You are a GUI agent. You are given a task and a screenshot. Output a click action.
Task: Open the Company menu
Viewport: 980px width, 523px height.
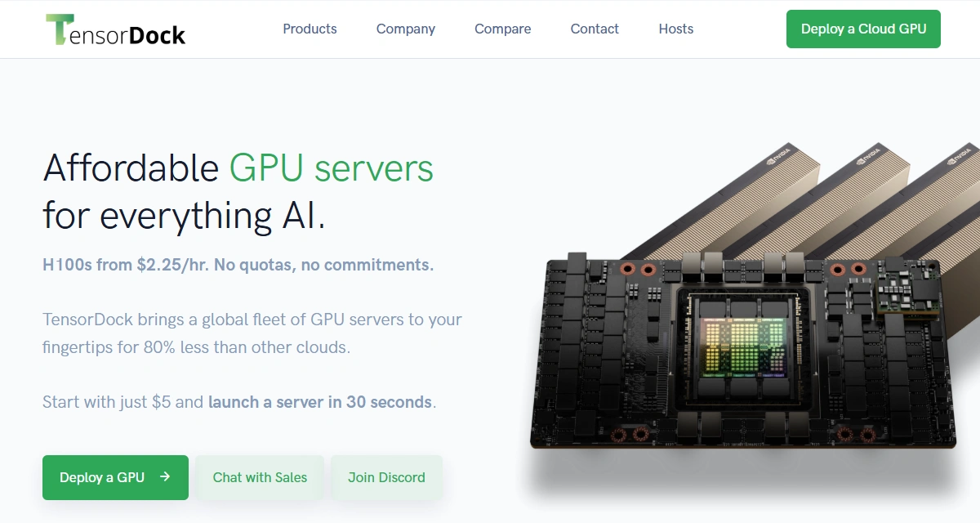click(406, 29)
